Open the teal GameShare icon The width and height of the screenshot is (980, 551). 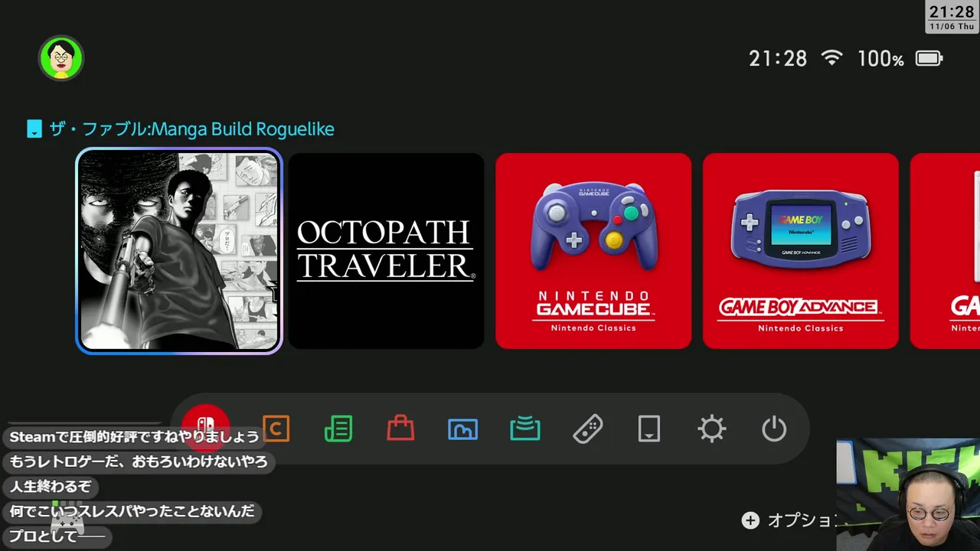point(525,429)
